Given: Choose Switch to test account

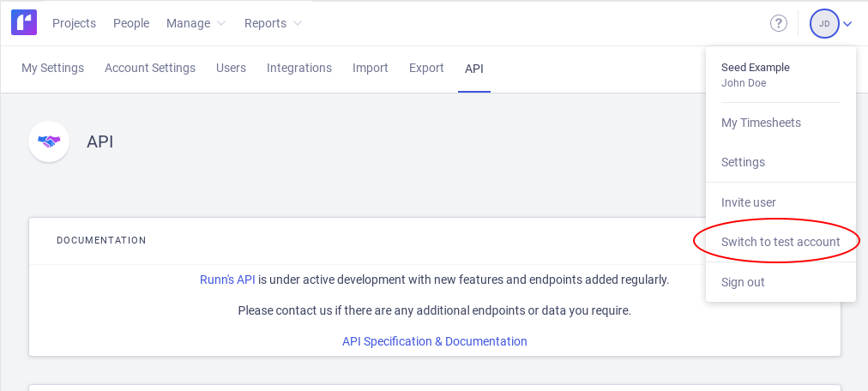Looking at the screenshot, I should point(781,242).
